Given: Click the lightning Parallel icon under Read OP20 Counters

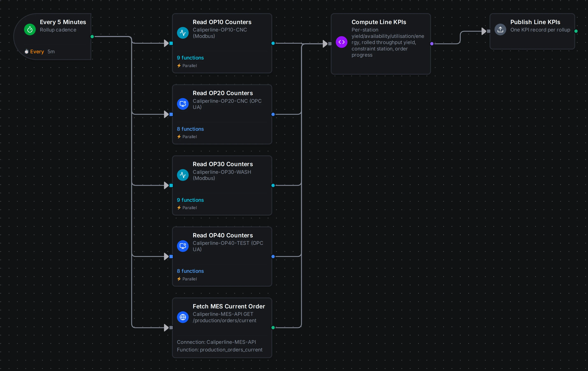Looking at the screenshot, I should coord(179,137).
